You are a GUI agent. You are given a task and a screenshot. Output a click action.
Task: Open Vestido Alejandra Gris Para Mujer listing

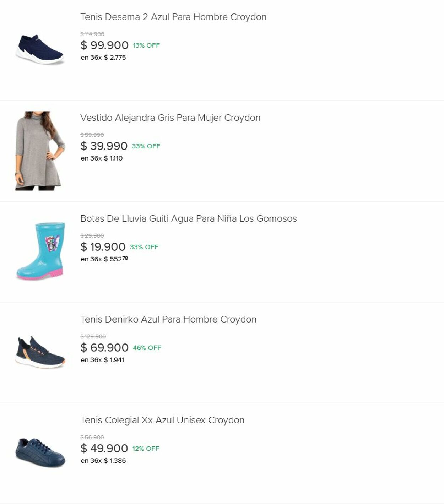[x=170, y=118]
